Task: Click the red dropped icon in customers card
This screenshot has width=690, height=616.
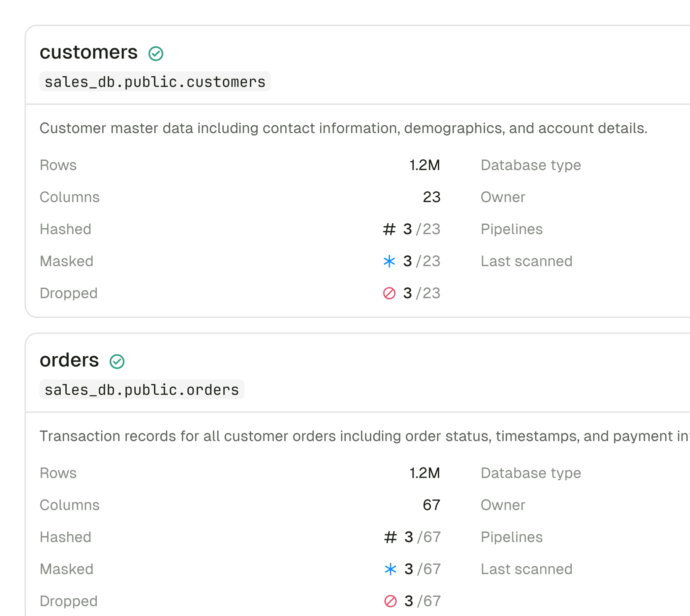Action: pos(389,293)
